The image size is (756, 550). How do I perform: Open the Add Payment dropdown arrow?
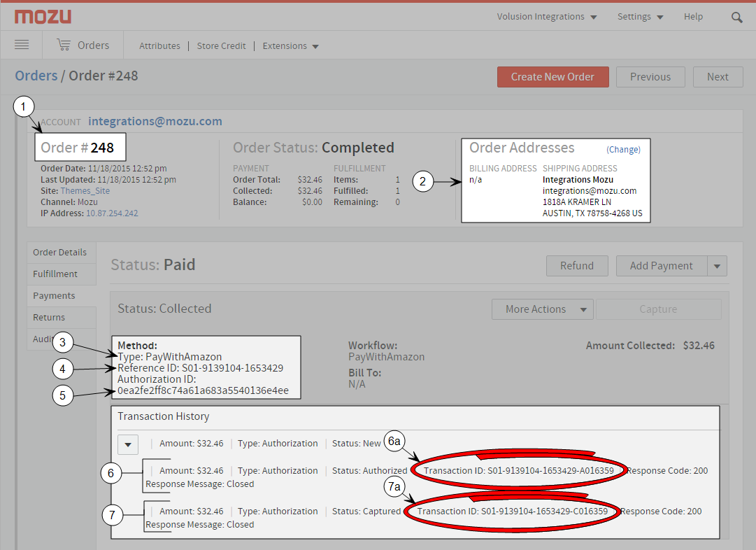coord(717,266)
